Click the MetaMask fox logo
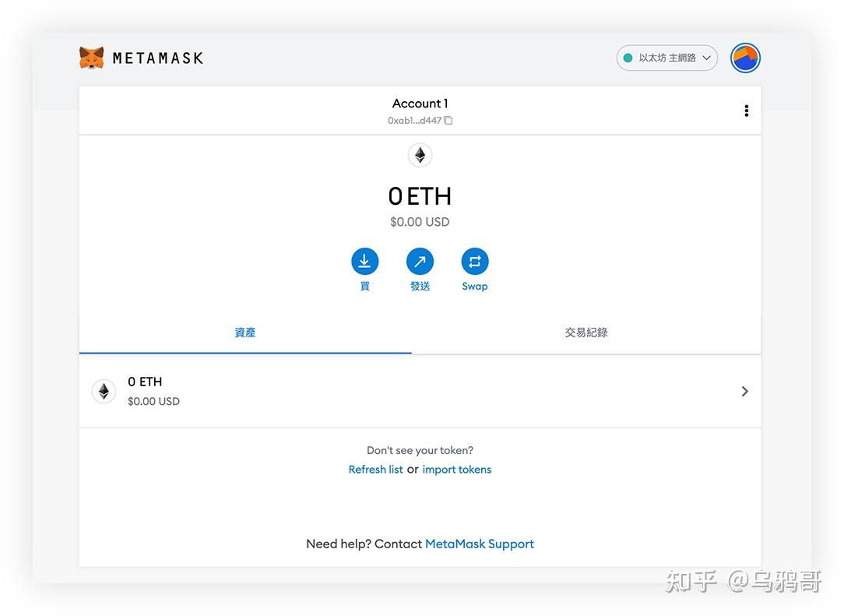Screen dimensions: 844x616 92,57
